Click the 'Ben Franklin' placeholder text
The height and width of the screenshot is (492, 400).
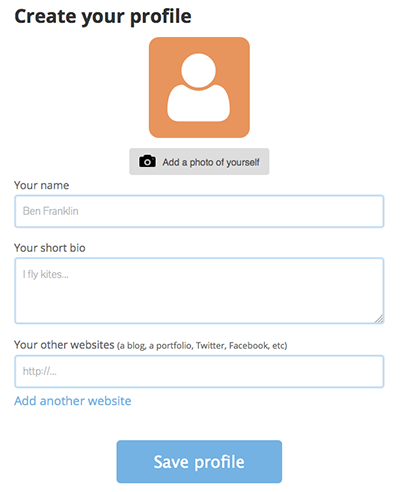pyautogui.click(x=51, y=211)
